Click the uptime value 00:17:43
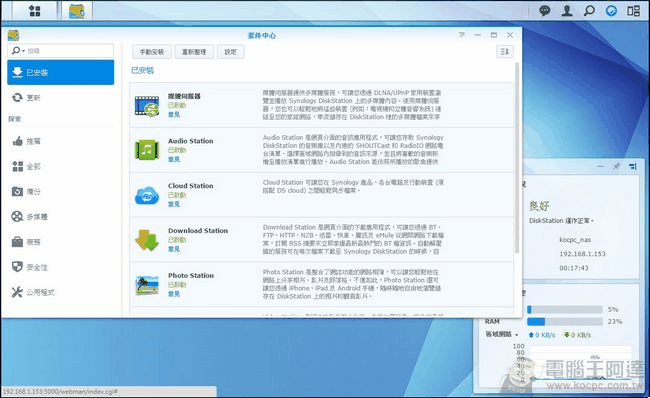Screen dimensions: 650x398 (x=574, y=268)
